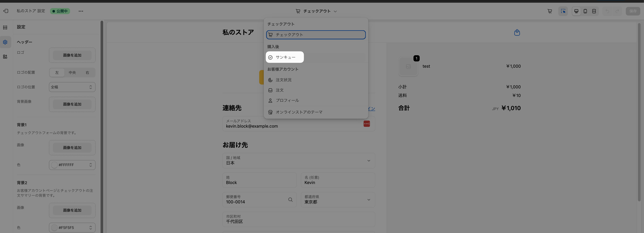The width and height of the screenshot is (644, 233).
Task: Switch to mobile preview icon
Action: pyautogui.click(x=585, y=11)
